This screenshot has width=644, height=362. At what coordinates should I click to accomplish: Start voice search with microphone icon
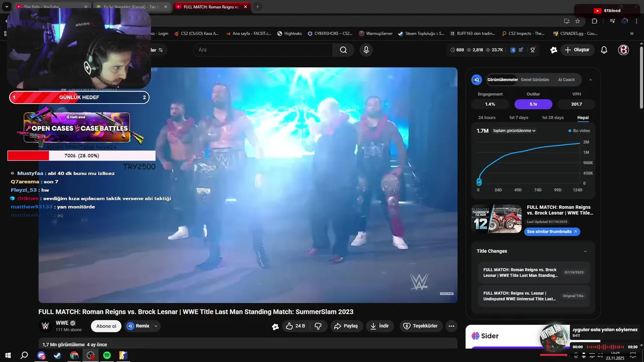[366, 50]
